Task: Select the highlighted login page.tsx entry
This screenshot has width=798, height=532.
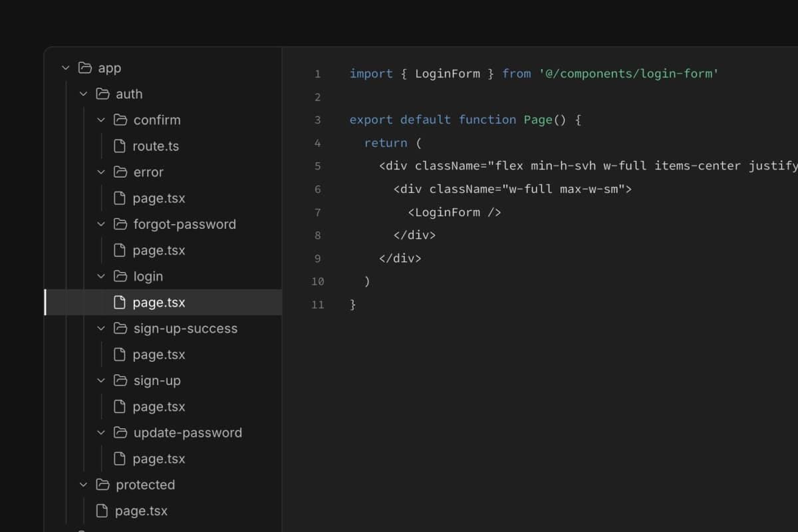Action: tap(160, 302)
